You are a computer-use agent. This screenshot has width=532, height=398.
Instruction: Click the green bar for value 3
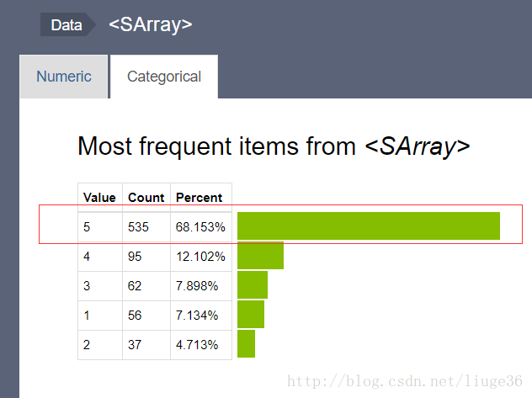pos(253,285)
